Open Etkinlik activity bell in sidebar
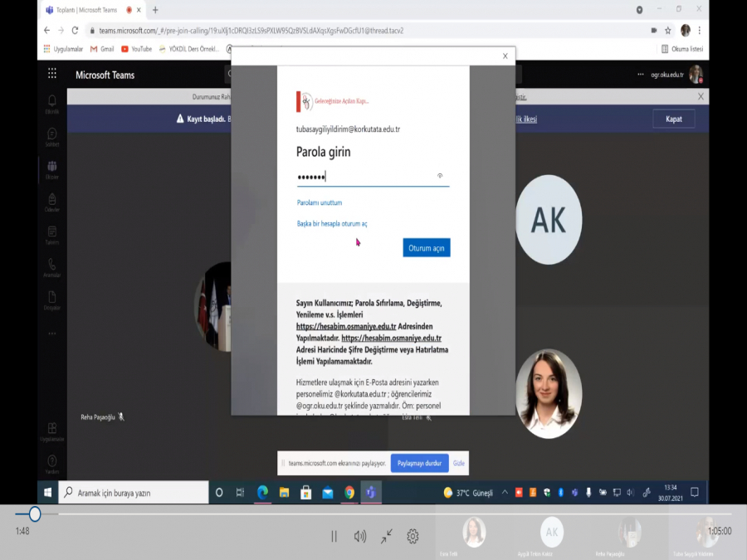This screenshot has width=747, height=560. [x=52, y=104]
